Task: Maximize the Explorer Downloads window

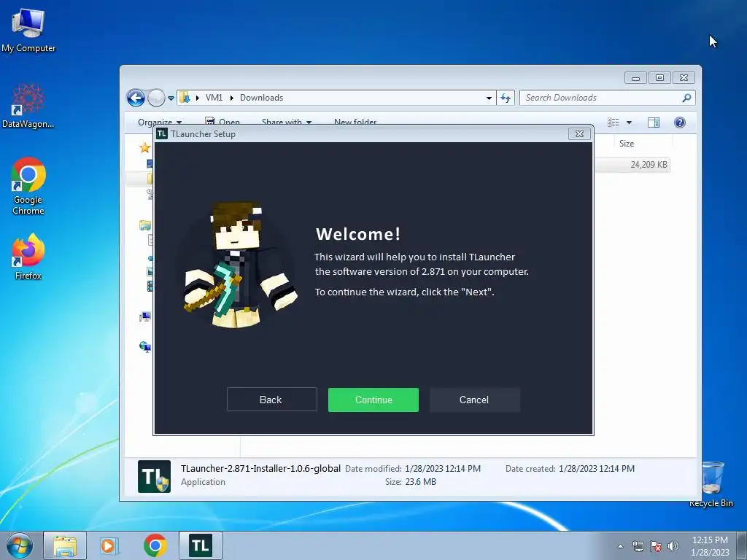Action: click(x=659, y=77)
